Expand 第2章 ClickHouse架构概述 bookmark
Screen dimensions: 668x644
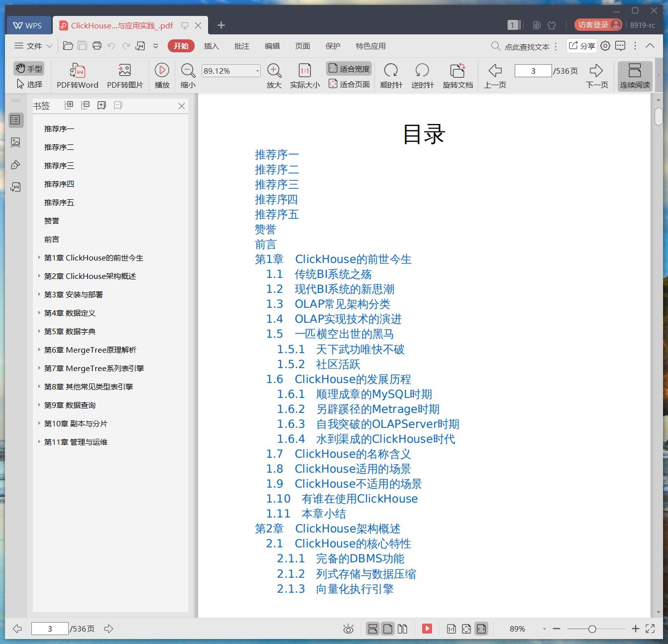pos(39,276)
